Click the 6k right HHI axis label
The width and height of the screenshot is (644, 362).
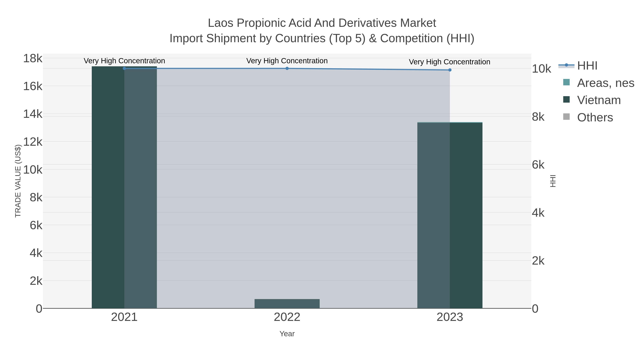(538, 165)
